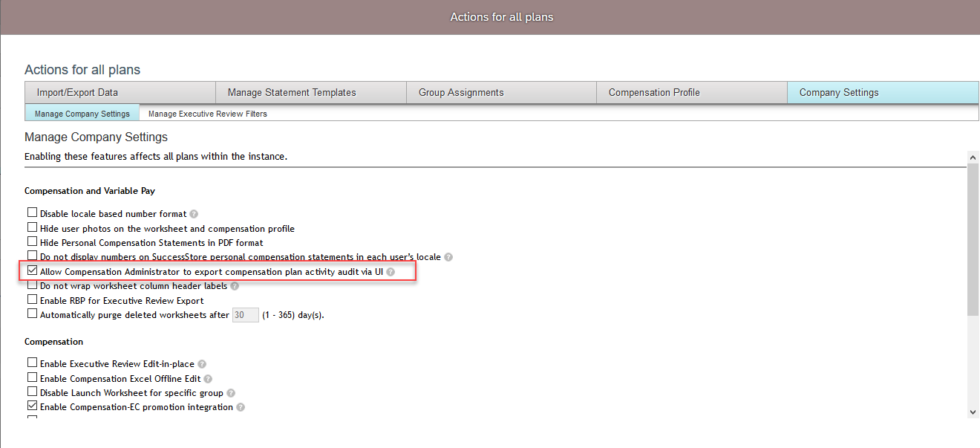Open the Manage Statement Templates tab
The image size is (980, 448).
pyautogui.click(x=311, y=93)
